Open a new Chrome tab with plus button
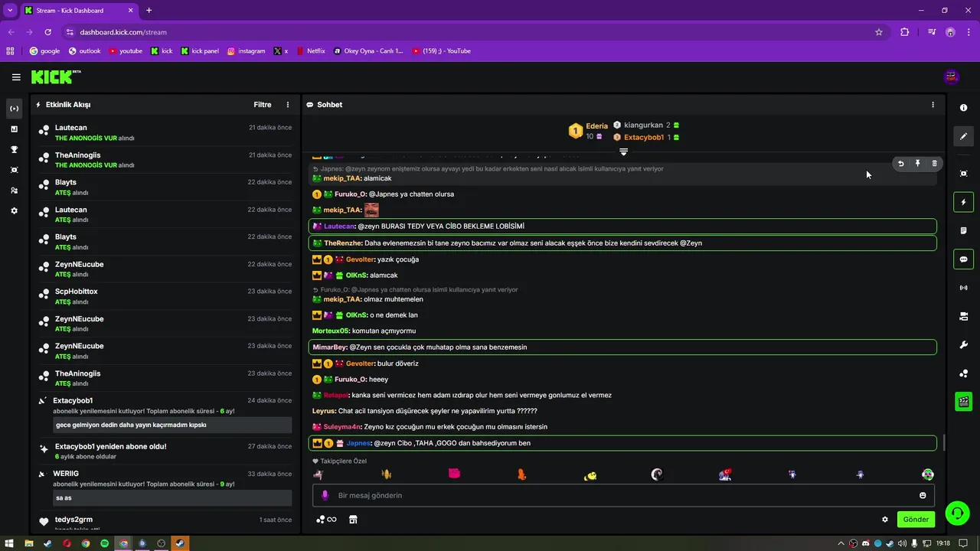 click(x=149, y=11)
